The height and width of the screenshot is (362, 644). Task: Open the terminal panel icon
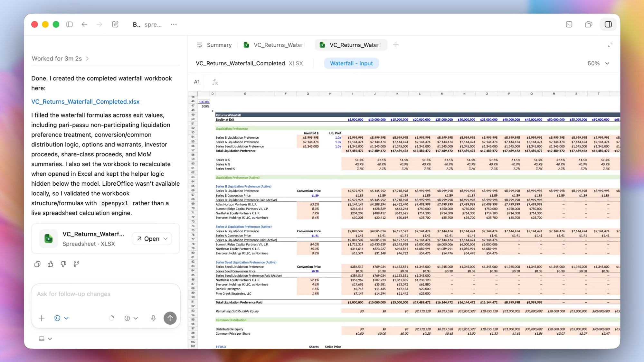(569, 24)
